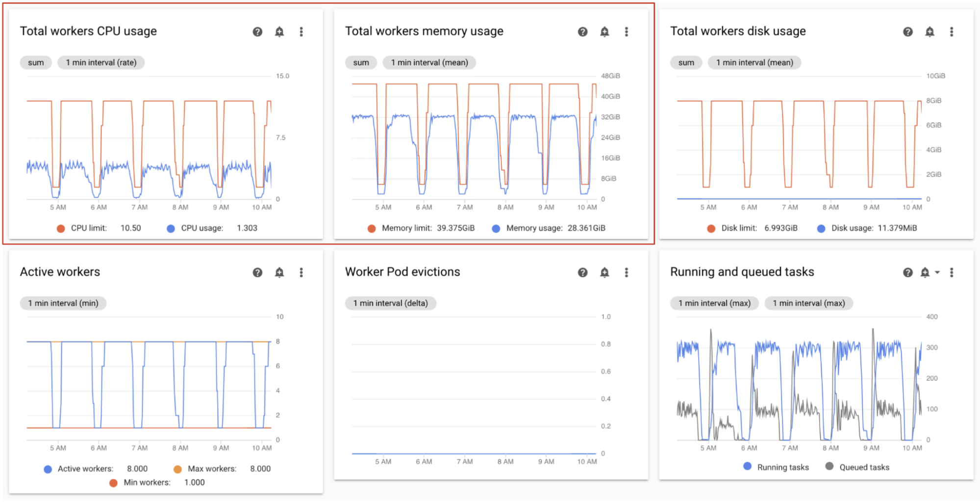Open the 1 min interval (rate) selector
980x502 pixels.
[101, 62]
